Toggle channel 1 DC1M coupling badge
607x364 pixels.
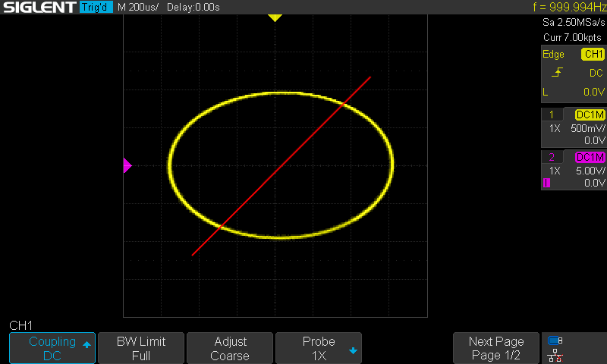pyautogui.click(x=590, y=115)
